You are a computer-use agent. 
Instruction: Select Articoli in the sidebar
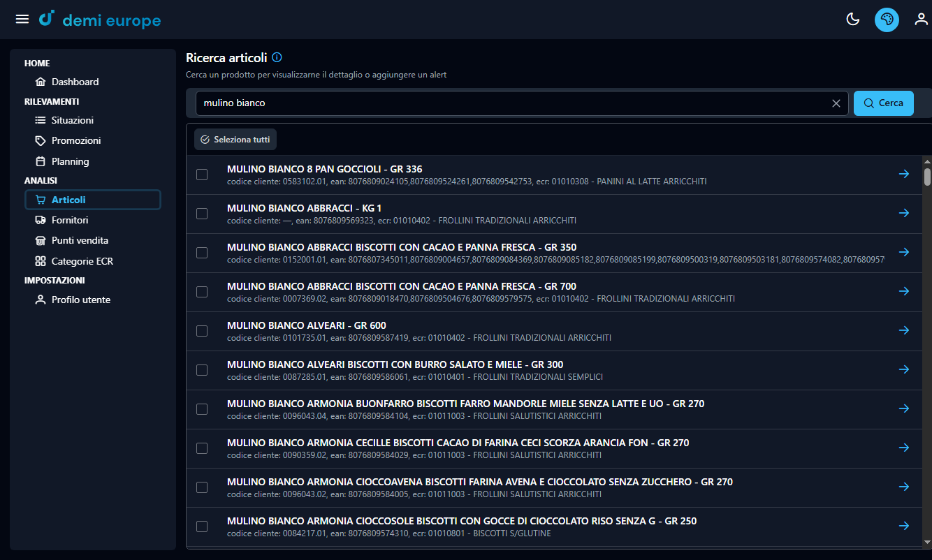tap(92, 200)
